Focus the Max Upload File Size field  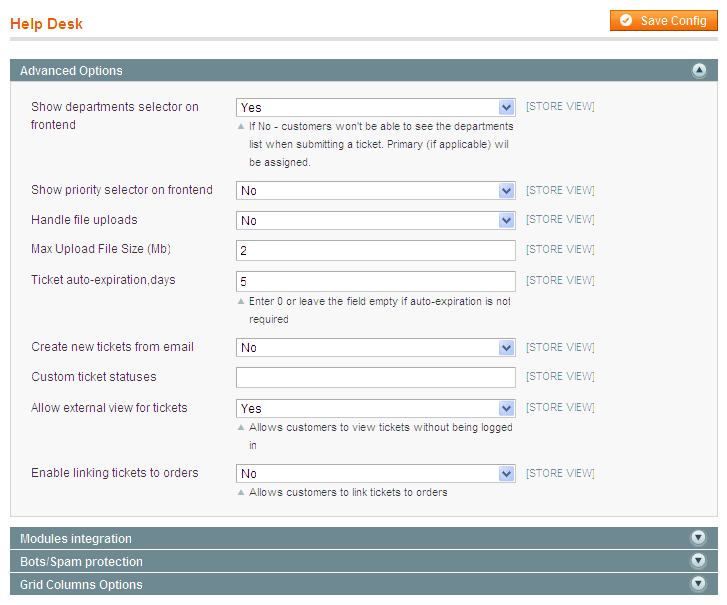tap(376, 250)
